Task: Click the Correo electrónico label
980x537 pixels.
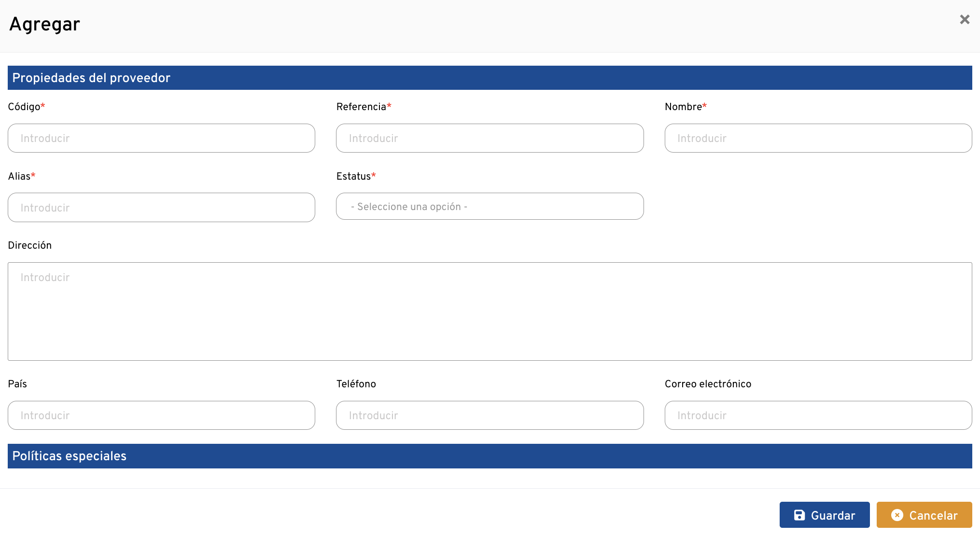Action: tap(708, 384)
